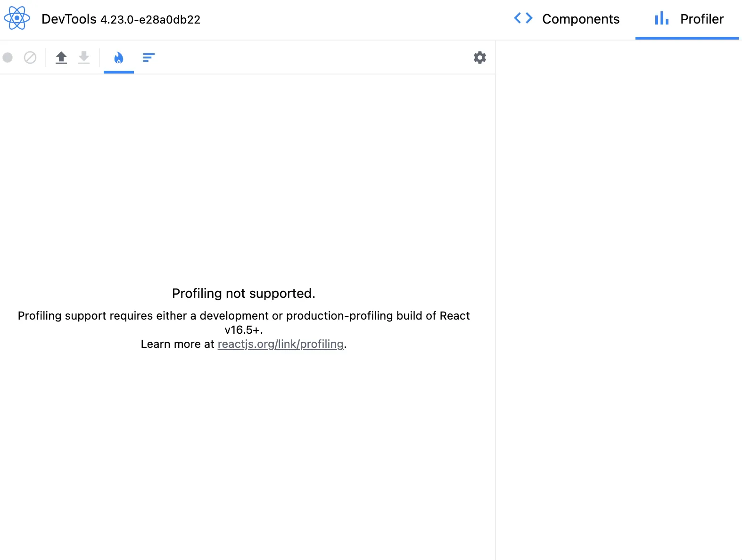Switch to the Flamegraph chart view

point(119,58)
